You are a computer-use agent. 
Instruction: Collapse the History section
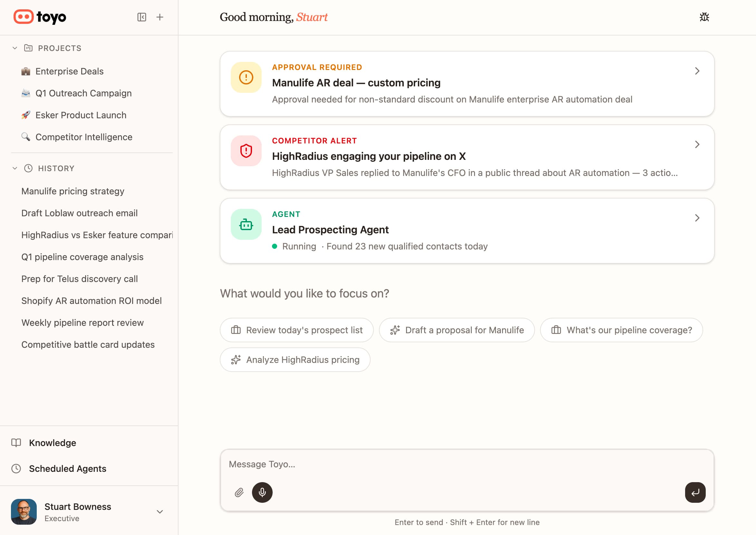(15, 168)
